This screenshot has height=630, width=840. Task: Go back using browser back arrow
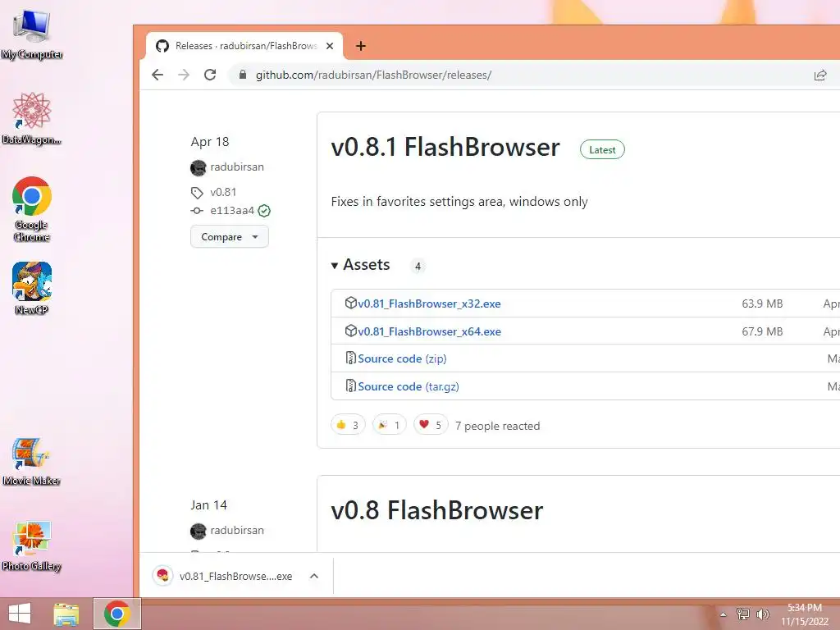coord(157,75)
